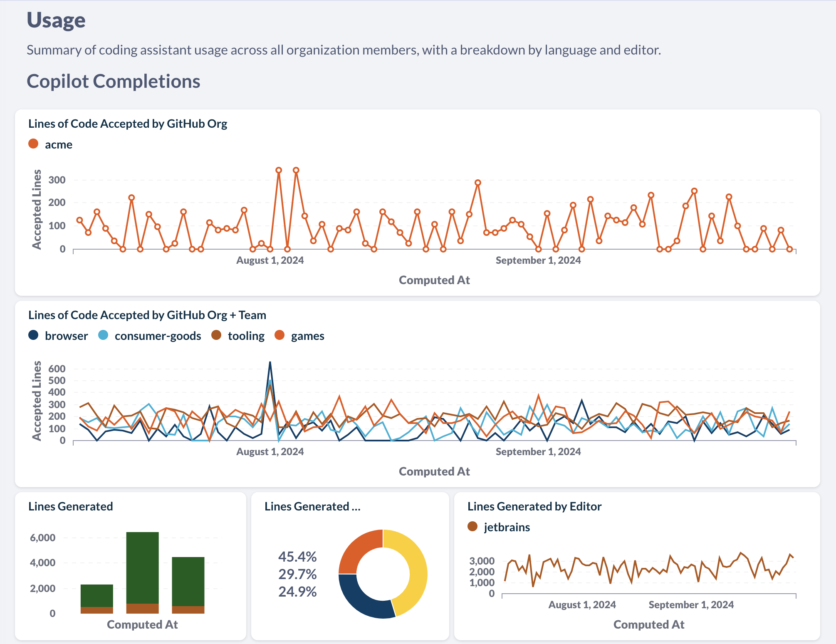Viewport: 836px width, 644px height.
Task: Click the 29.7% donut value
Action: coord(297,574)
